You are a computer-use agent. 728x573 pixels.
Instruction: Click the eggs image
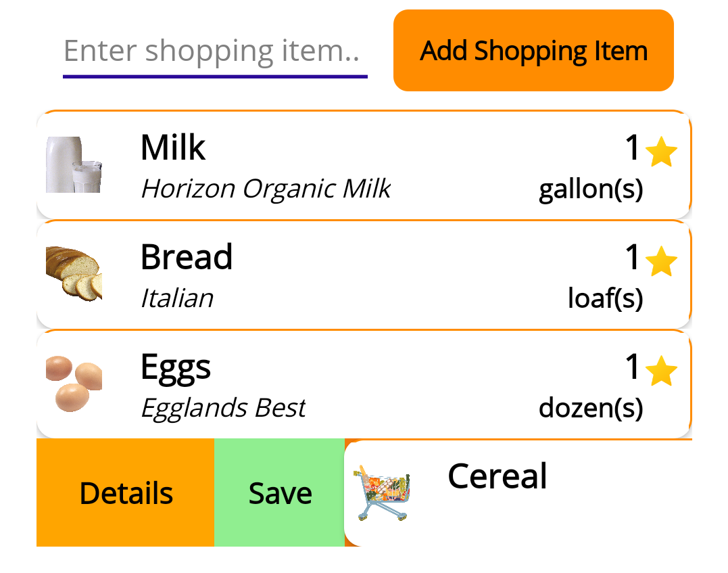pos(74,384)
